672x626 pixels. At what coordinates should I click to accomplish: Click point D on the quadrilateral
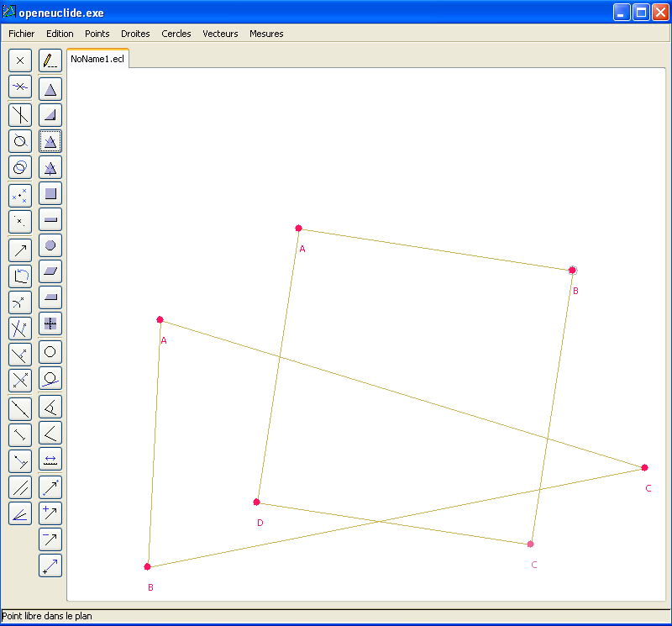pos(257,502)
